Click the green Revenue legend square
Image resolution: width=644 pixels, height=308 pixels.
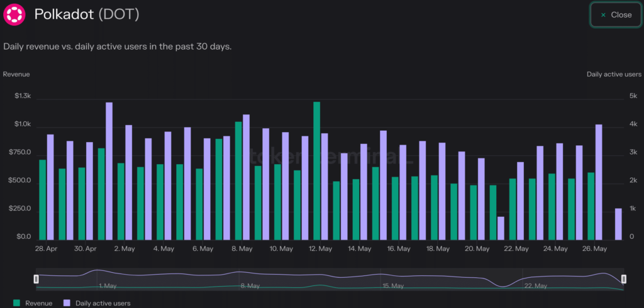coord(16,303)
